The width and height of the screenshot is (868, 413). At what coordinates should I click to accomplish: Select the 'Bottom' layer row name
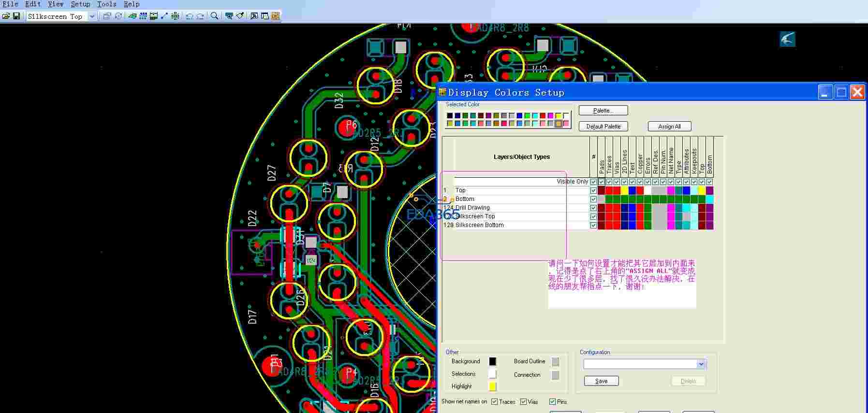coord(465,199)
